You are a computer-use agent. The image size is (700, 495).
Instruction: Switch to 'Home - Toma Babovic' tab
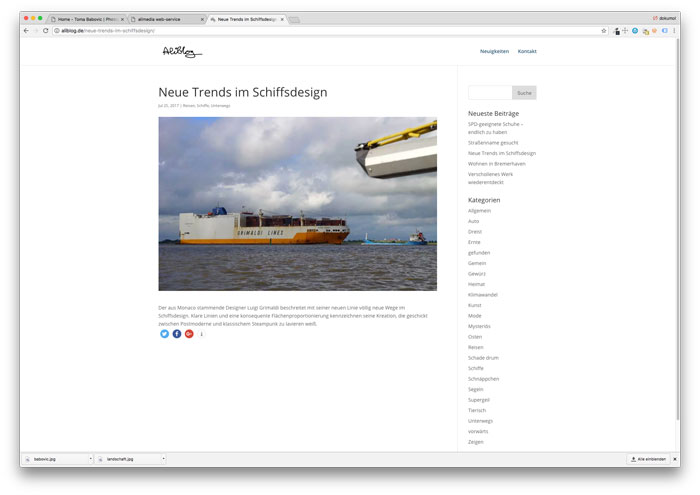87,20
